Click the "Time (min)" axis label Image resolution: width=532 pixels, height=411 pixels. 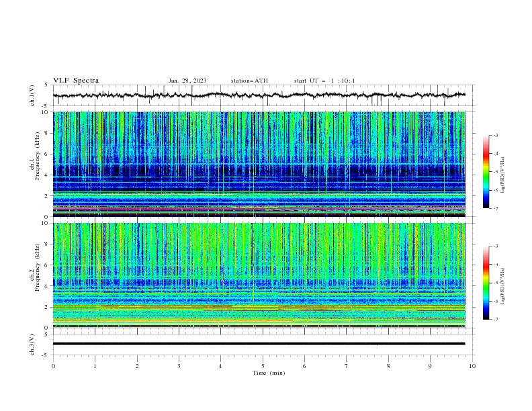point(269,373)
